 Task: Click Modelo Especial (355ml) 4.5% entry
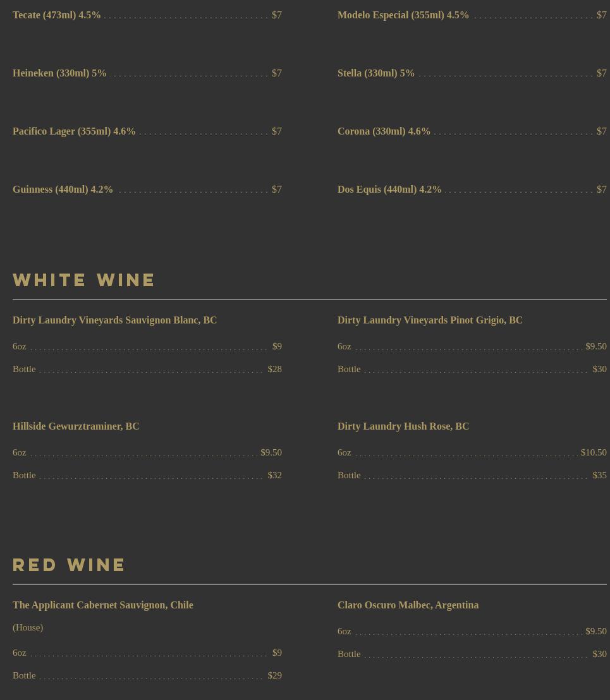[x=403, y=15]
